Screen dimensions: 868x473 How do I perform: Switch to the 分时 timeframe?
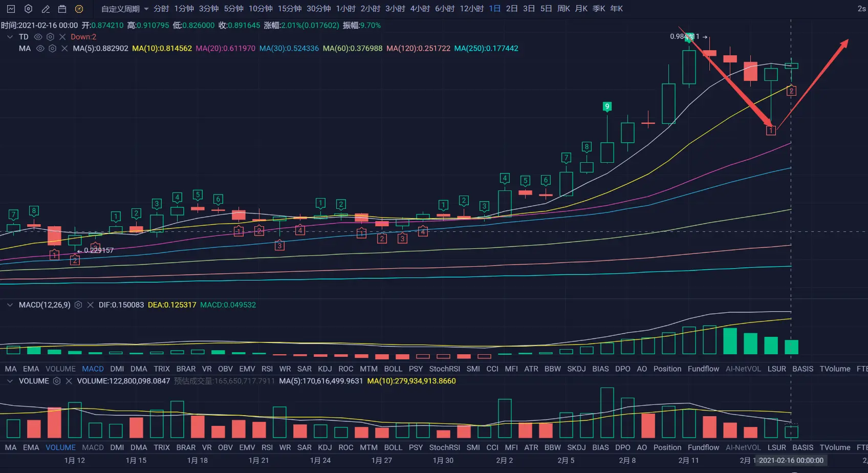161,9
